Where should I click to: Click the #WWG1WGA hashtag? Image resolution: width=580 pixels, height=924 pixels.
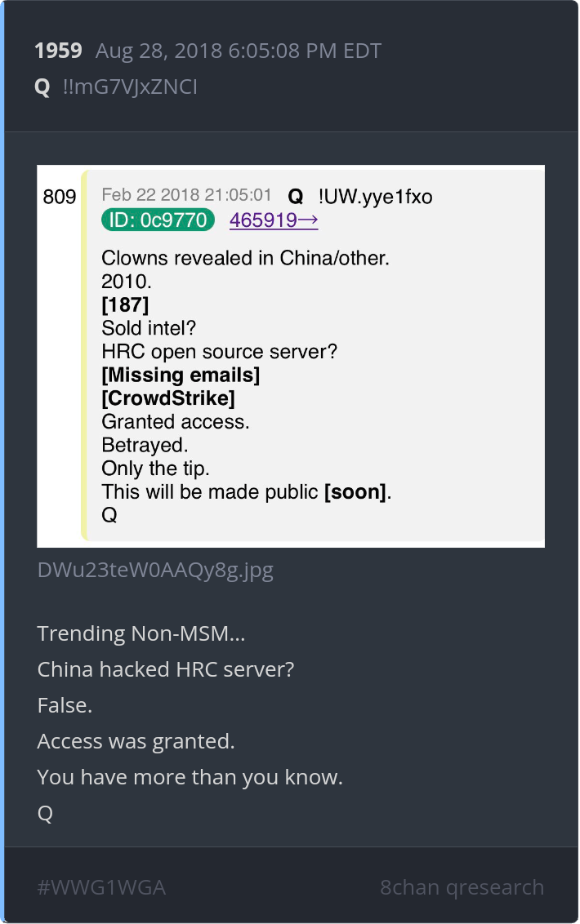tap(101, 887)
